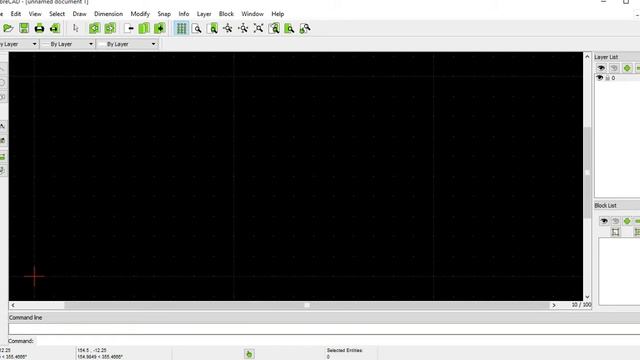Viewport: 640px width, 360px height.
Task: Print the drawing using the printer icon
Action: click(39, 28)
